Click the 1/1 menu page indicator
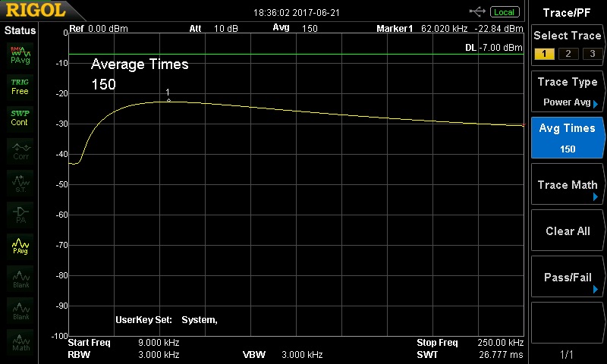 pos(567,354)
